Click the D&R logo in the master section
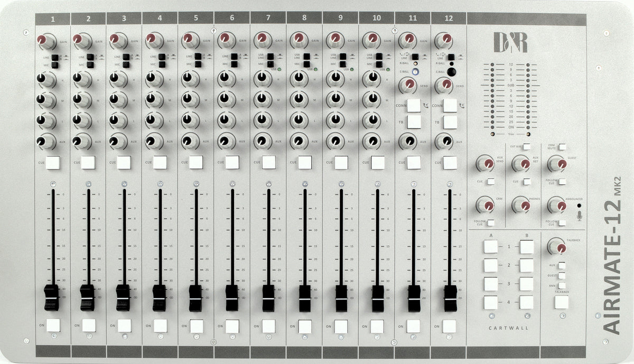The width and height of the screenshot is (634, 364). click(510, 42)
